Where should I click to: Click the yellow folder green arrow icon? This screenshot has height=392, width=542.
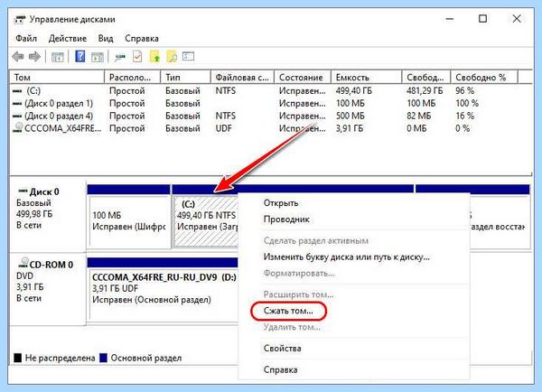(x=154, y=56)
